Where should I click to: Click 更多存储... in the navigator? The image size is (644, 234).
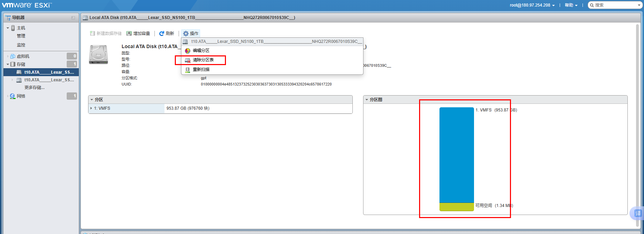click(x=34, y=88)
